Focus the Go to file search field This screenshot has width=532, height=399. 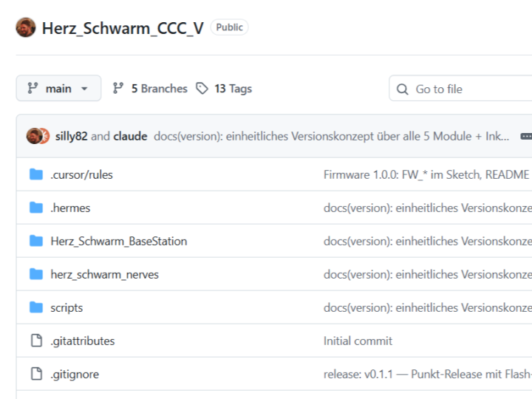click(460, 89)
